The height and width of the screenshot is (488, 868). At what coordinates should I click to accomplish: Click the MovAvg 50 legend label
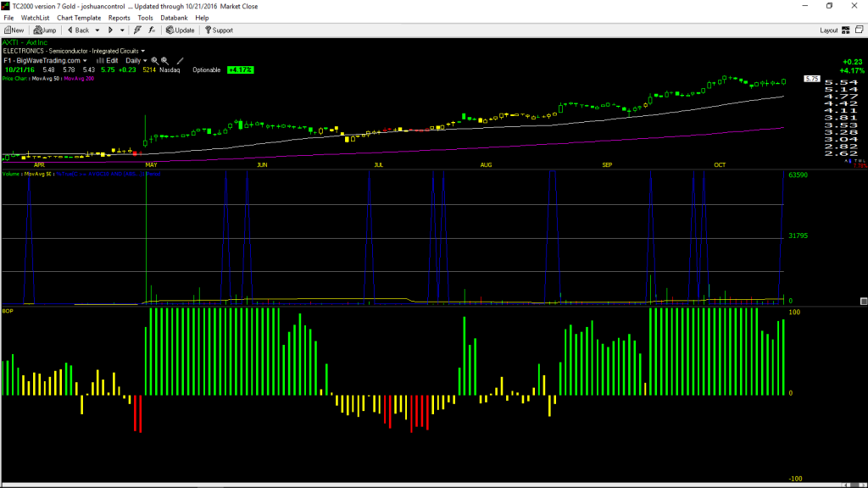tap(47, 79)
